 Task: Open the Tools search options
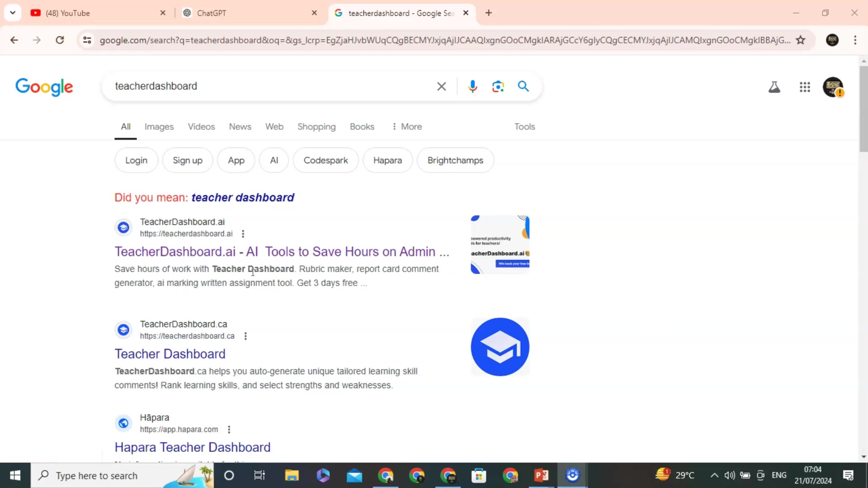[524, 127]
